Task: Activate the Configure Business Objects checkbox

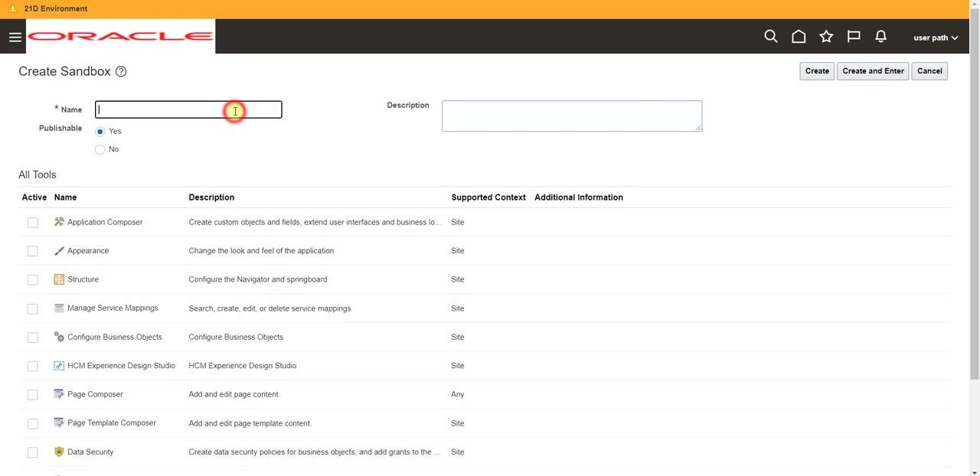Action: [32, 337]
